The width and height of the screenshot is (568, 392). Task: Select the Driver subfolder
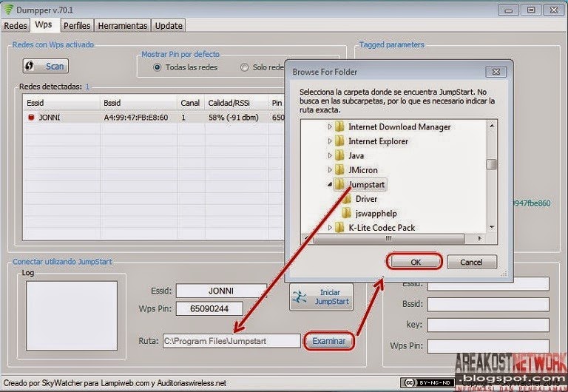click(366, 199)
